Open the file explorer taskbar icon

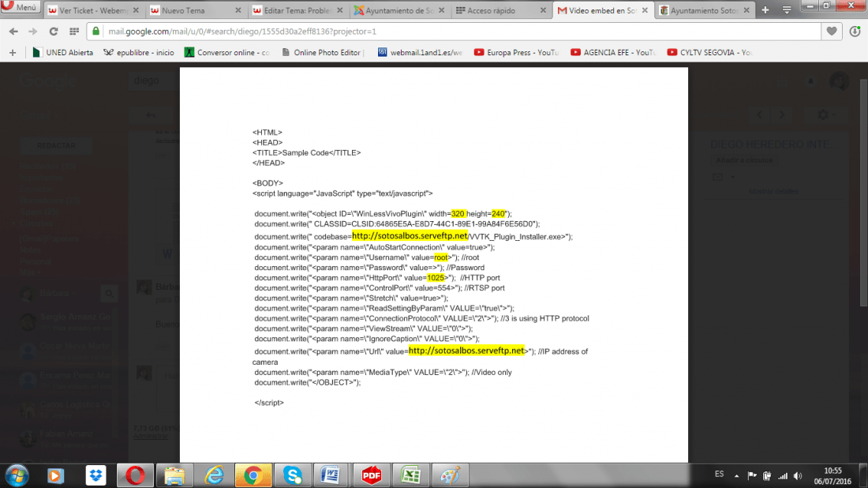(174, 476)
